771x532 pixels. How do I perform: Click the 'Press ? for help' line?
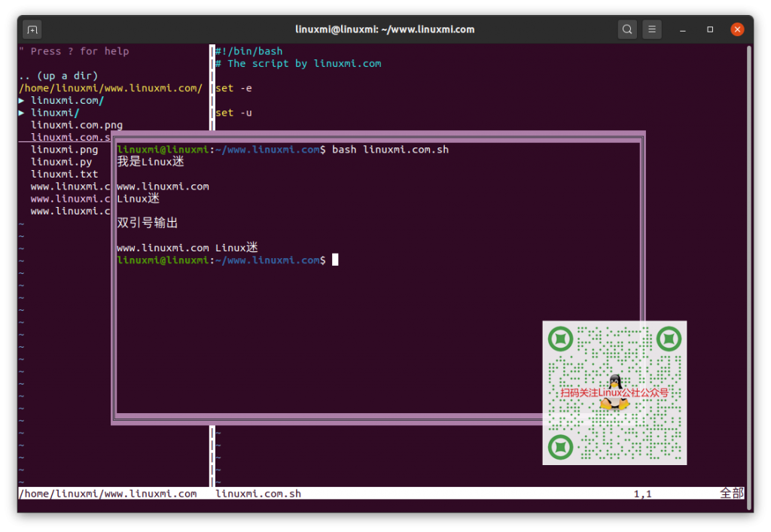click(x=74, y=51)
